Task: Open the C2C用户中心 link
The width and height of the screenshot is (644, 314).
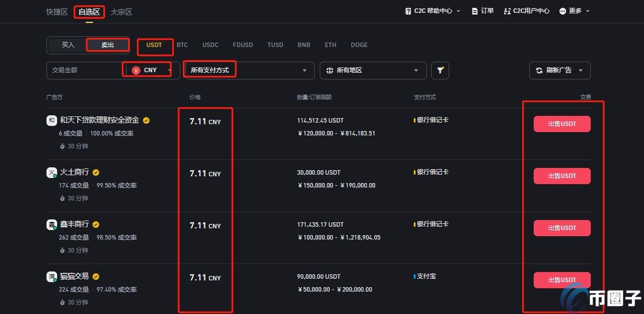Action: (531, 11)
